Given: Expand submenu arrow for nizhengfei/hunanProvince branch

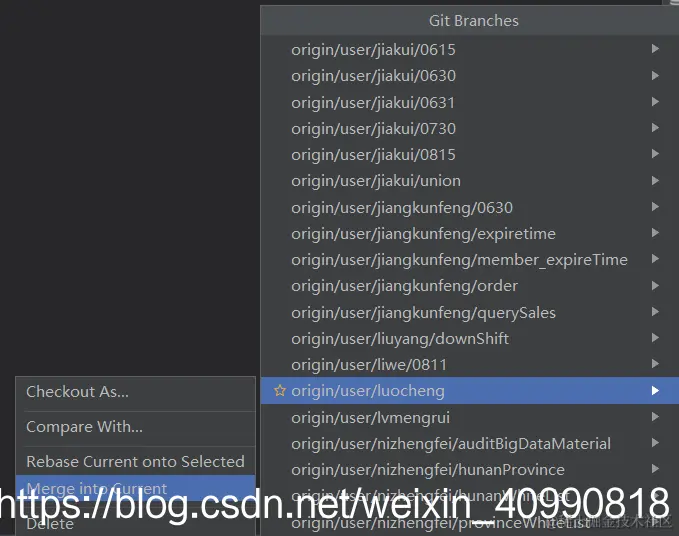Looking at the screenshot, I should click(655, 469).
